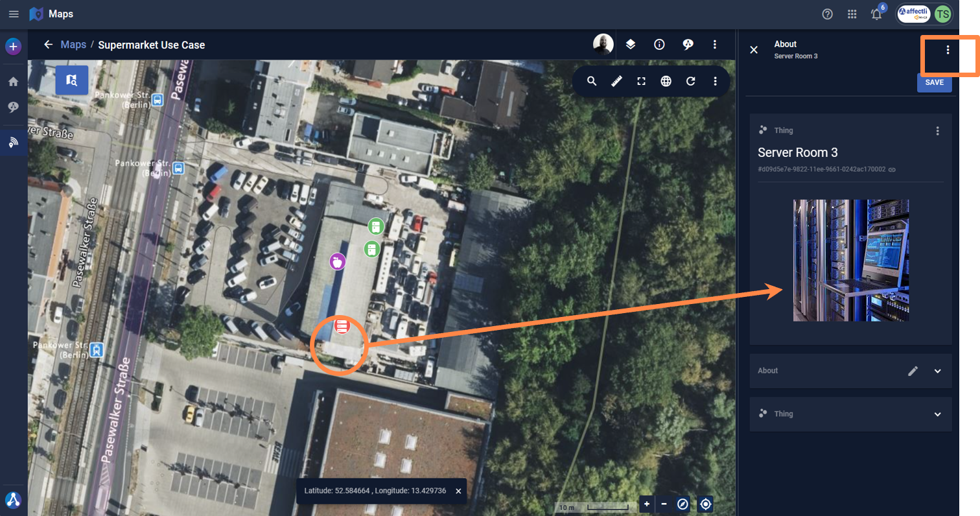
Task: Click the red Server Room map marker
Action: (342, 326)
